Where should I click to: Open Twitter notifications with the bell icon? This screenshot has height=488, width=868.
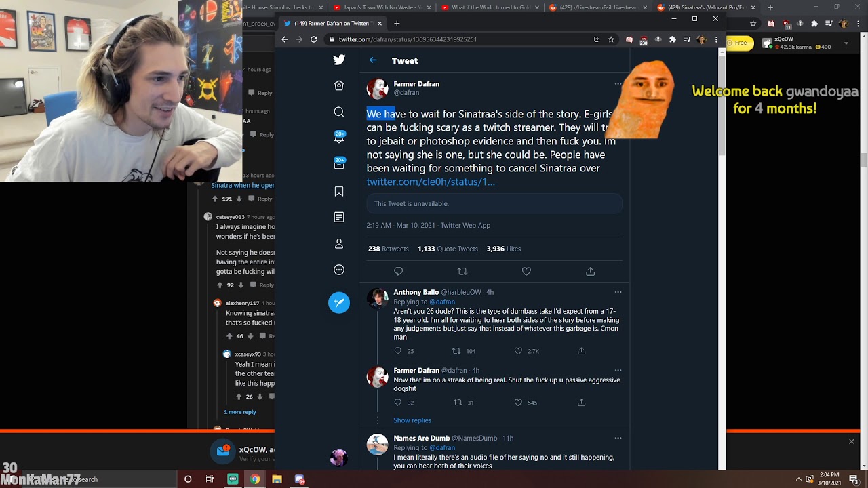pyautogui.click(x=339, y=138)
